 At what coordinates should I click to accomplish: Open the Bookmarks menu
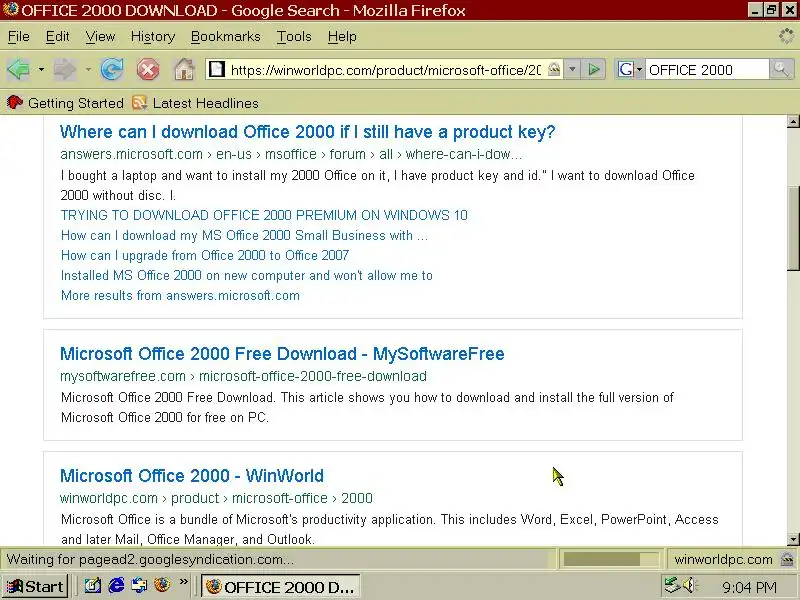(226, 37)
